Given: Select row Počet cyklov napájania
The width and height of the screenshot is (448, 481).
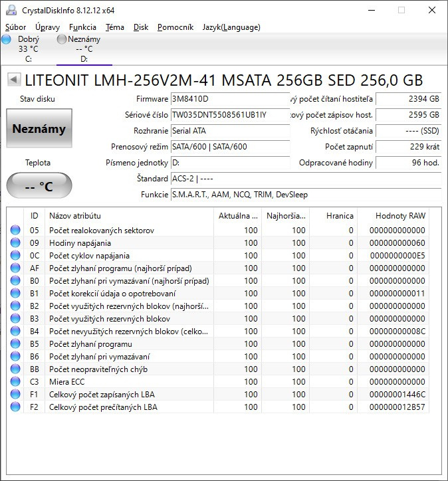Looking at the screenshot, I should (218, 255).
